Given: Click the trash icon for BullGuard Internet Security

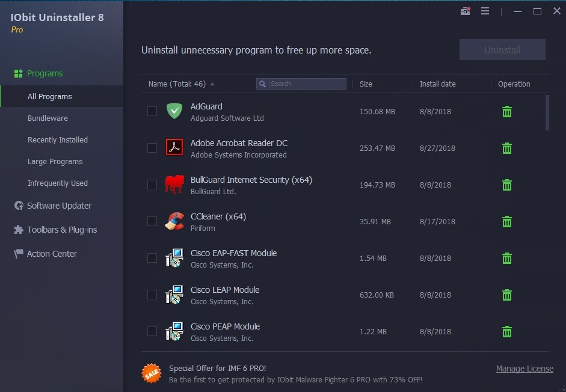Looking at the screenshot, I should [507, 185].
